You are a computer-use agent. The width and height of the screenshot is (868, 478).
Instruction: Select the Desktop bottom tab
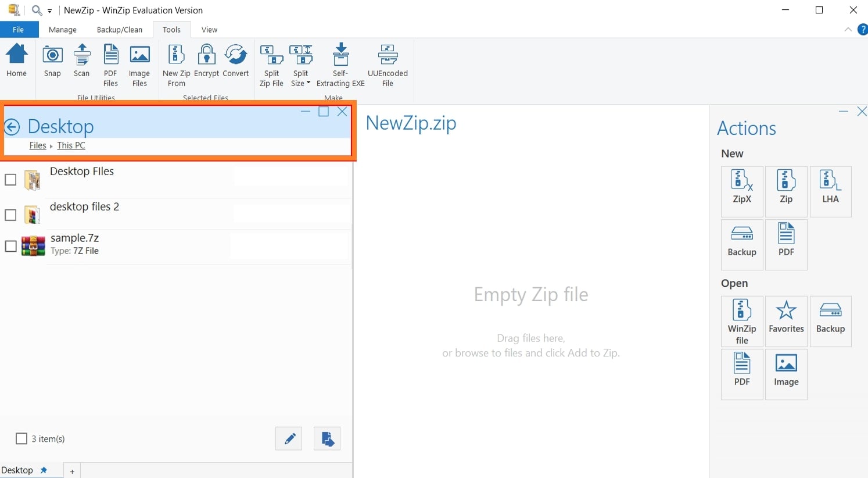(x=17, y=470)
